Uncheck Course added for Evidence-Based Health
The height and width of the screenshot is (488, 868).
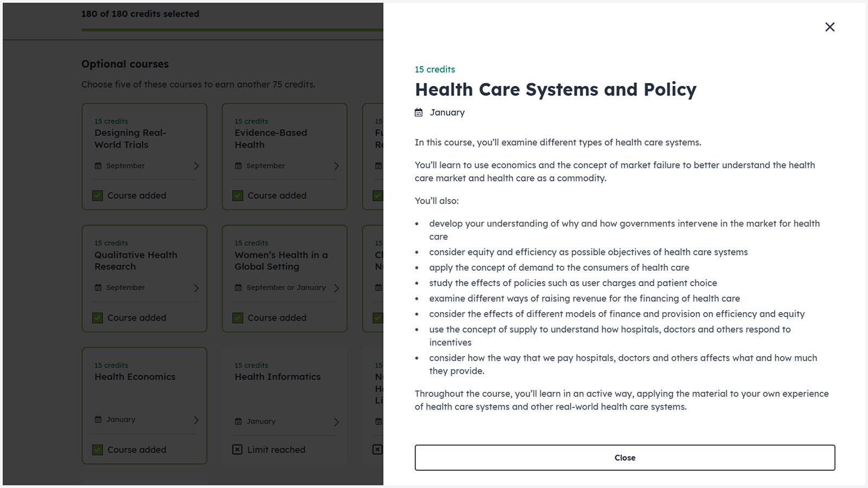238,196
